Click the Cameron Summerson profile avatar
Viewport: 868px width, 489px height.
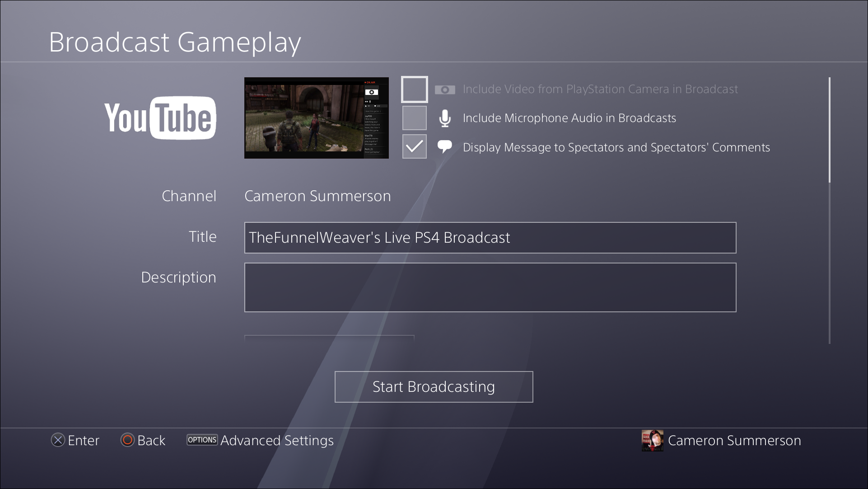point(652,441)
